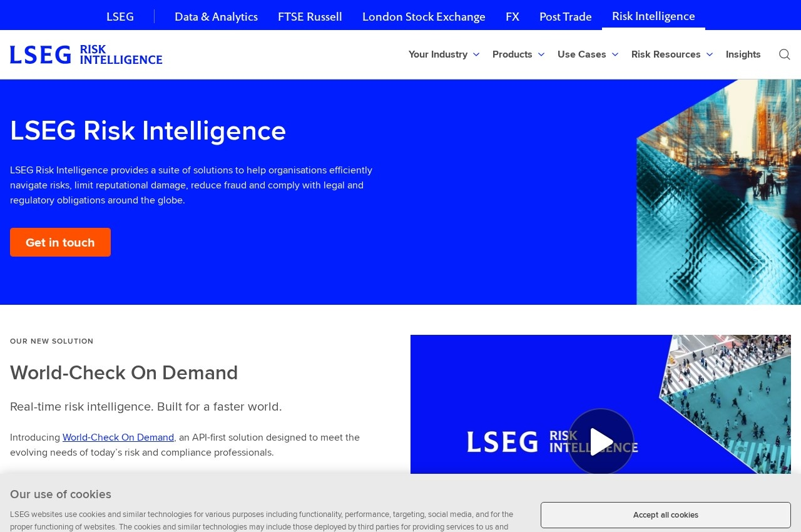Expand the Risk Resources menu chevron

[710, 54]
